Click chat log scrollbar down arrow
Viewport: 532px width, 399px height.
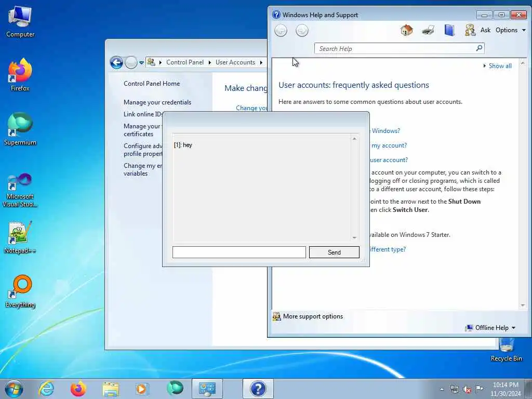click(354, 237)
